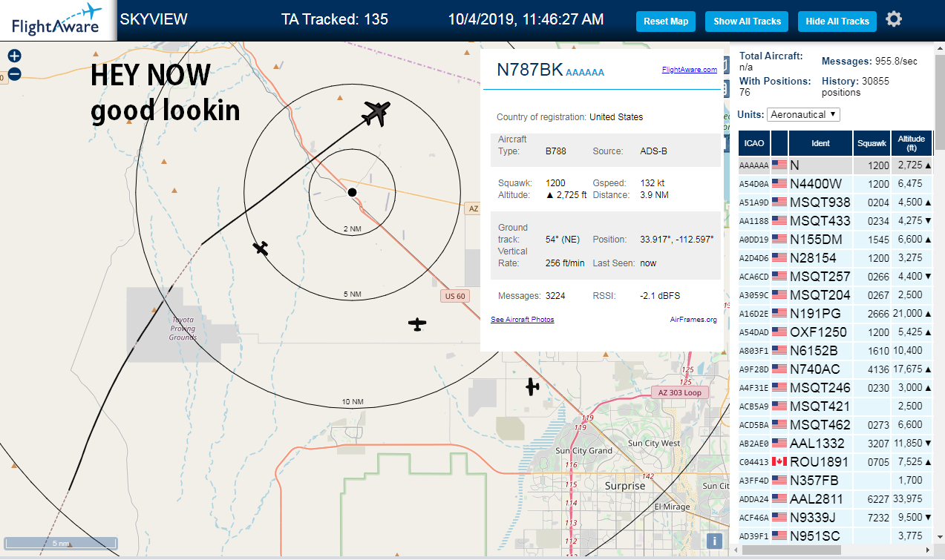
Task: Select the N6152B aircraft row
Action: point(835,351)
